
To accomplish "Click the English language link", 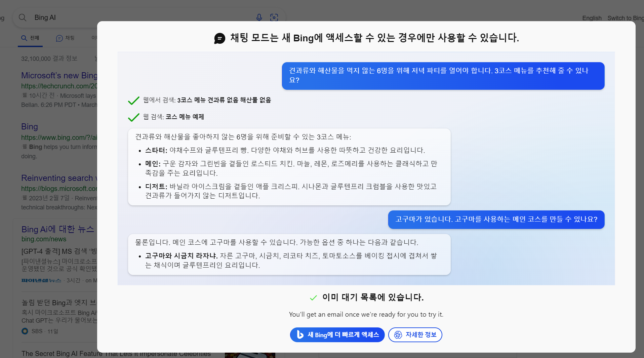I will (592, 18).
